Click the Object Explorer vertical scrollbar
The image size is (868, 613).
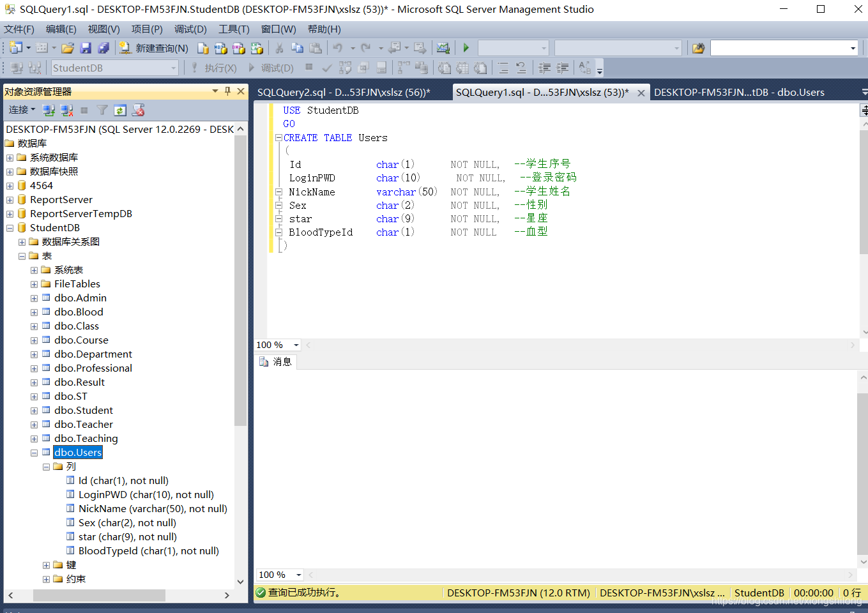[x=240, y=280]
